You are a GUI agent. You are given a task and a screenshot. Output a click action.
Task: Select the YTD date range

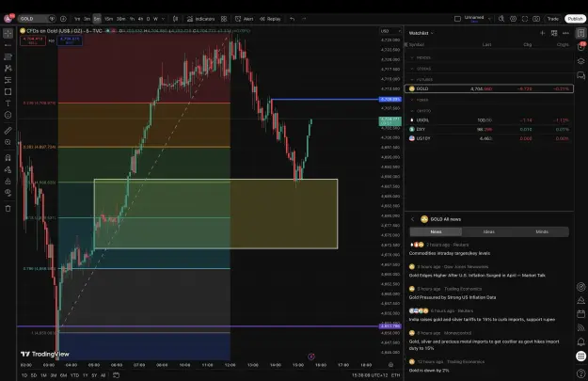[74, 375]
